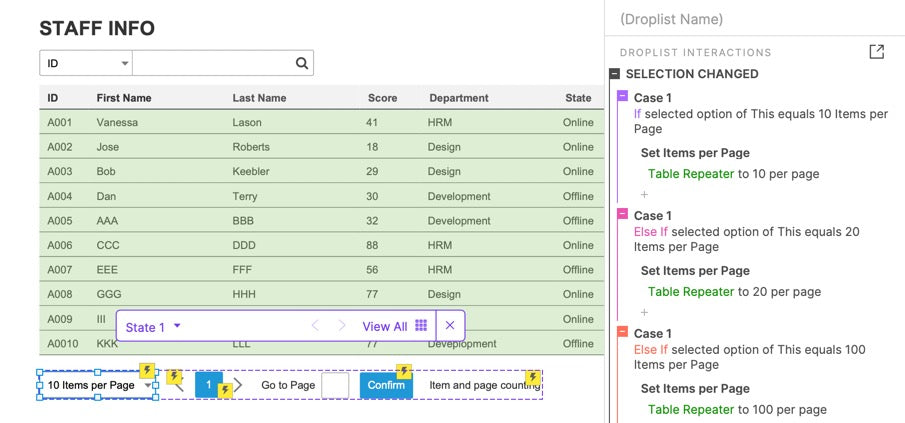This screenshot has width=905, height=423.
Task: Select the purple If condition text
Action: point(761,121)
